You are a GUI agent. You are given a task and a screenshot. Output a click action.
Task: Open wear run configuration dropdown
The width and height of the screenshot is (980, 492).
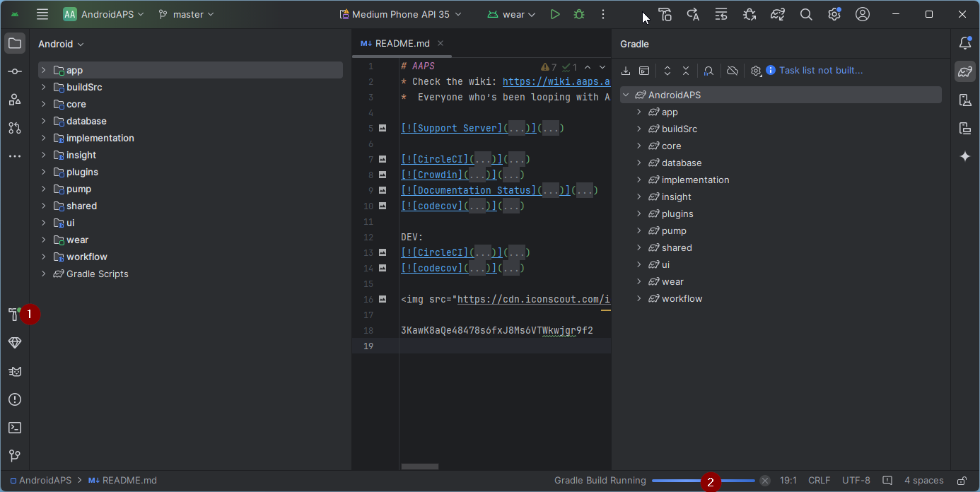512,14
